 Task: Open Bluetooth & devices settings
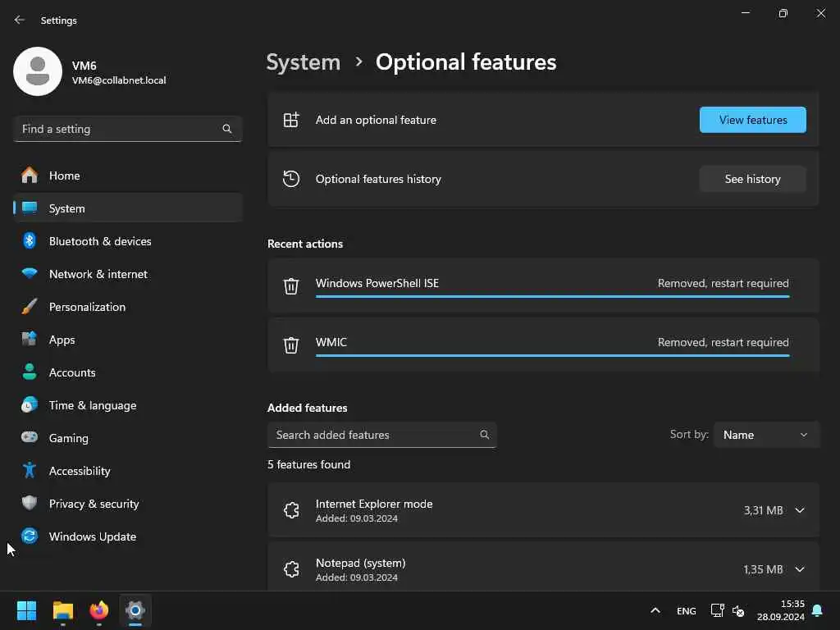tap(100, 241)
